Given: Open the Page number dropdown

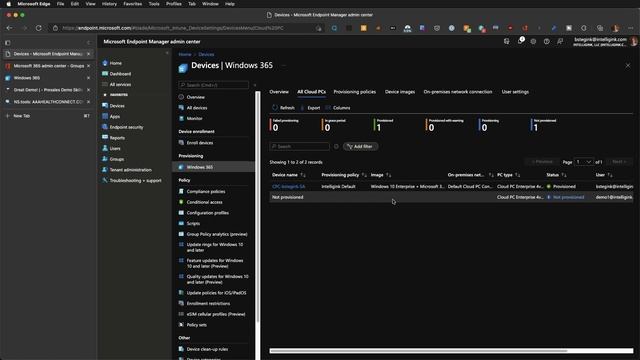Looking at the screenshot, I should click(583, 162).
